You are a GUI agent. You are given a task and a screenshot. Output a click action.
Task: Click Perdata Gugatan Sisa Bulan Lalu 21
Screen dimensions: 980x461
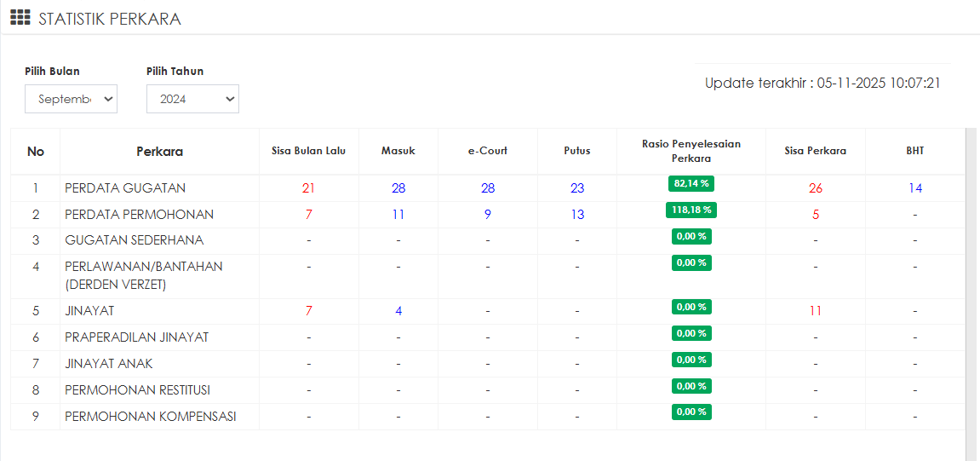308,188
